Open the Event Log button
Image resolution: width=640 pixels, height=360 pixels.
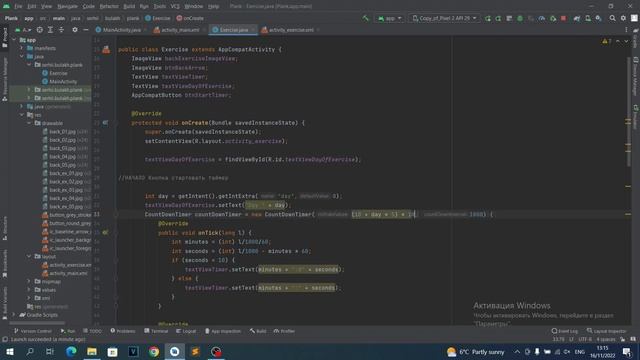point(565,331)
